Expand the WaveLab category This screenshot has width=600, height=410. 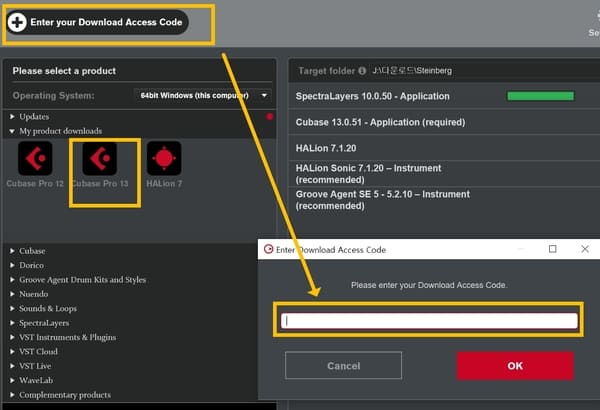12,380
